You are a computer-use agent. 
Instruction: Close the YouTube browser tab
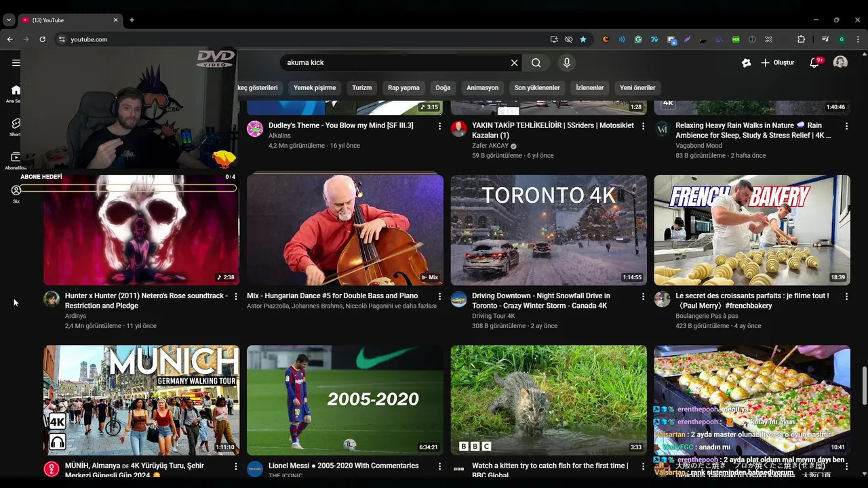pos(115,20)
